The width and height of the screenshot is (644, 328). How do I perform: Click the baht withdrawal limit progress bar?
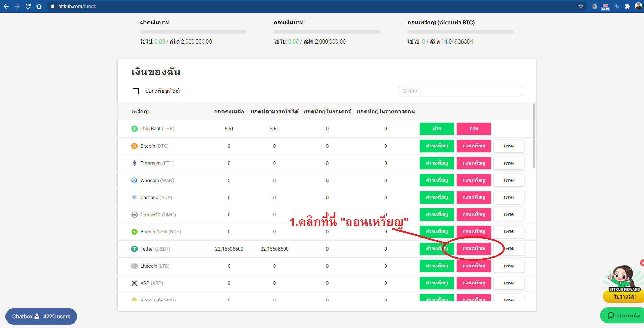pyautogui.click(x=327, y=32)
